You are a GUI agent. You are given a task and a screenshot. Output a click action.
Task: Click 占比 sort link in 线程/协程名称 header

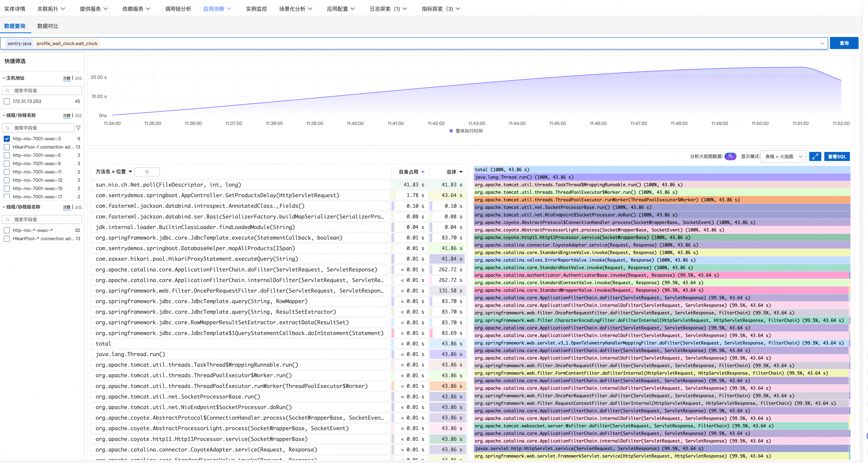pos(78,116)
